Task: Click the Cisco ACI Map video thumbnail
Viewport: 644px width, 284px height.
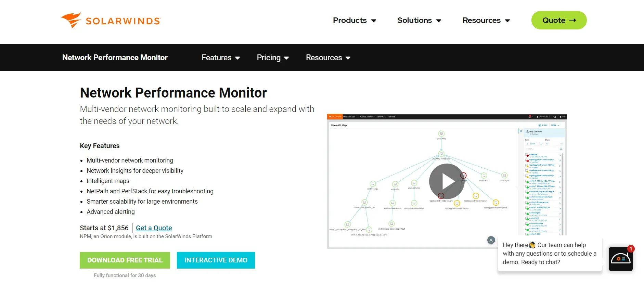Action: coord(447,181)
